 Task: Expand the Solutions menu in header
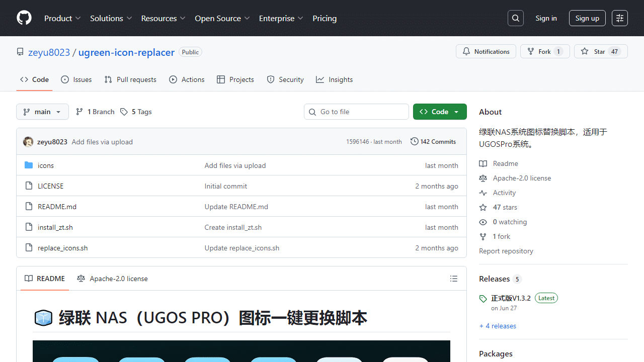pyautogui.click(x=111, y=18)
